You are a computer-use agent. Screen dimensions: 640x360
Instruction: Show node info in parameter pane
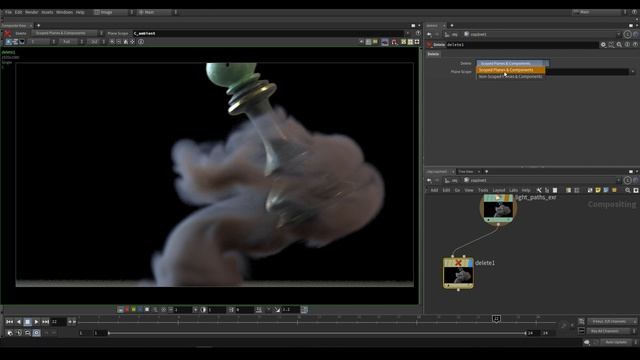[x=627, y=45]
